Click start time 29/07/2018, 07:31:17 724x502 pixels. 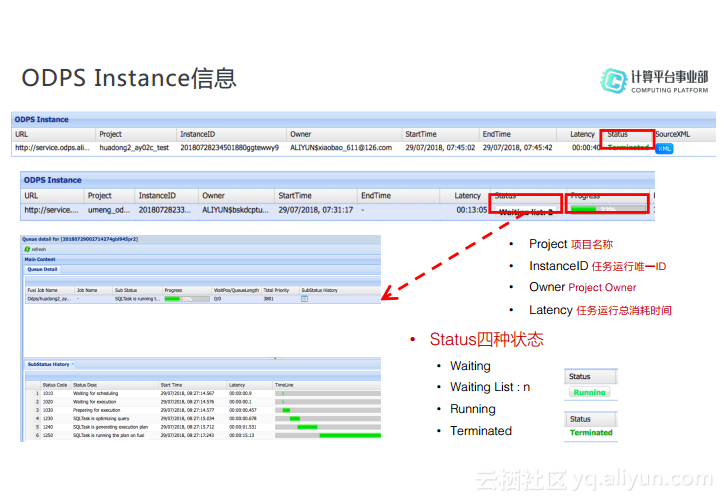coord(315,210)
